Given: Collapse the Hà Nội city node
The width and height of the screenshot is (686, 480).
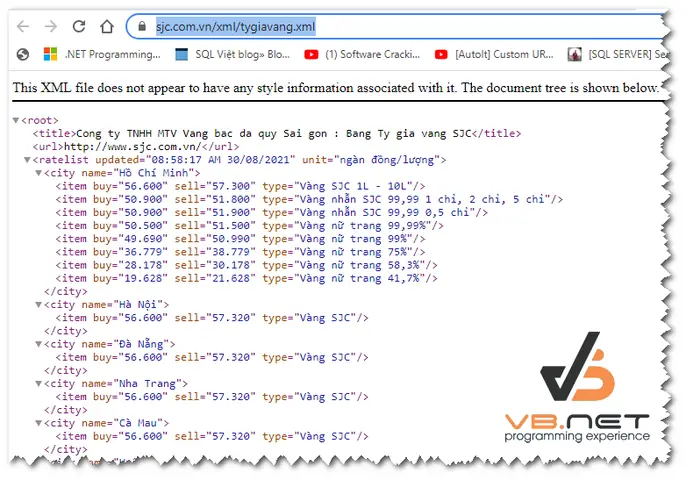Looking at the screenshot, I should click(x=38, y=305).
